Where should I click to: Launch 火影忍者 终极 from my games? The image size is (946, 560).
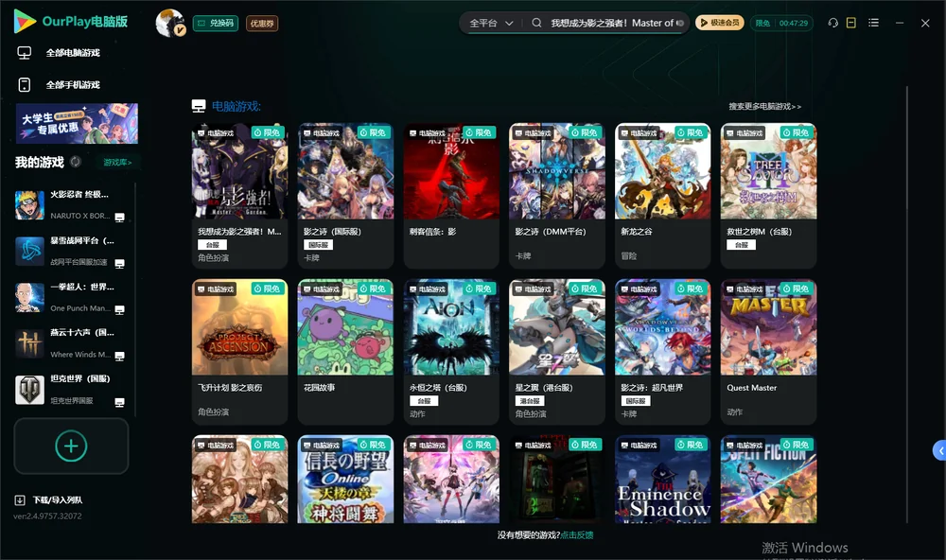(71, 205)
